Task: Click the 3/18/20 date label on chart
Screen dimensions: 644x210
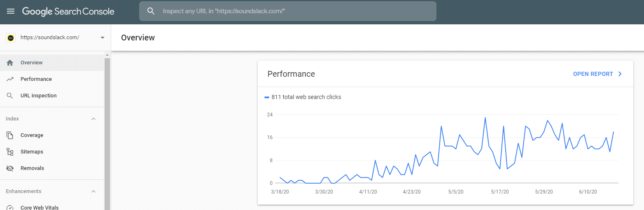Action: point(280,192)
